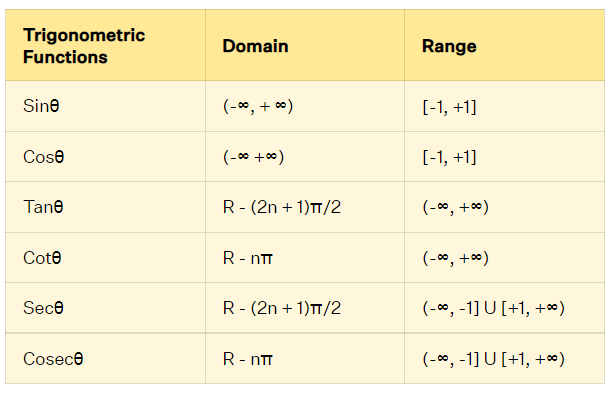Click the Cotθ function cell
Viewport: 612px width, 394px height.
point(105,258)
